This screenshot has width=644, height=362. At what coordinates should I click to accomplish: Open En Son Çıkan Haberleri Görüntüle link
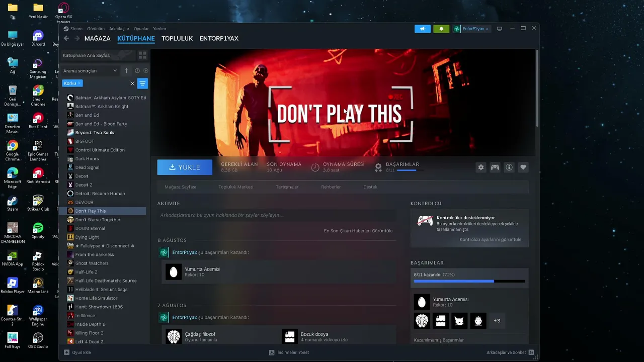(x=358, y=231)
